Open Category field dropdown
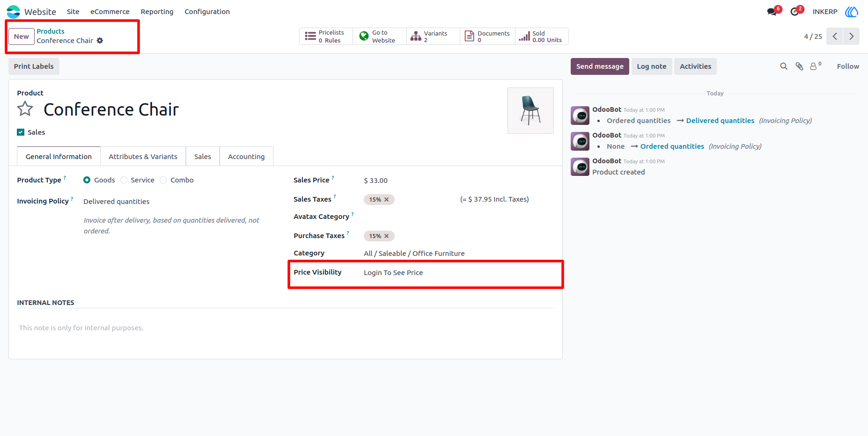The height and width of the screenshot is (436, 868). tap(458, 254)
